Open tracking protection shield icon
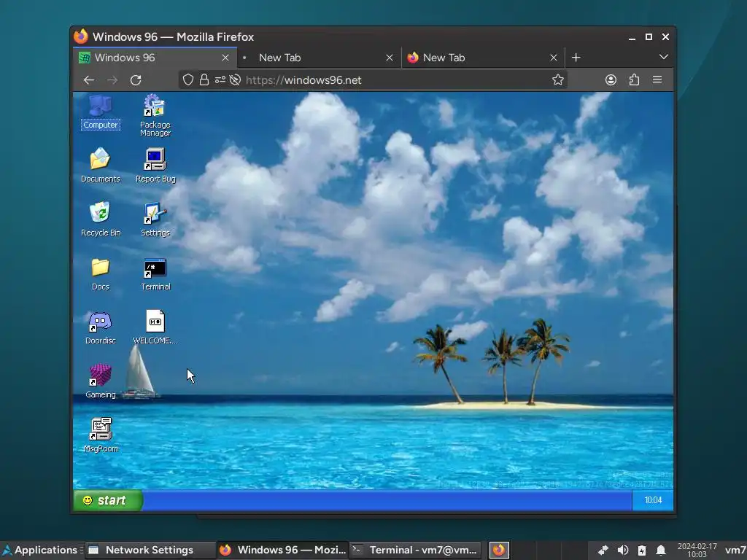The width and height of the screenshot is (747, 560). tap(188, 80)
